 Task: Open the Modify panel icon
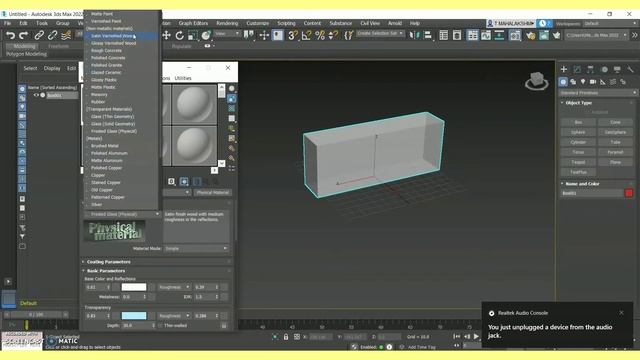(577, 69)
